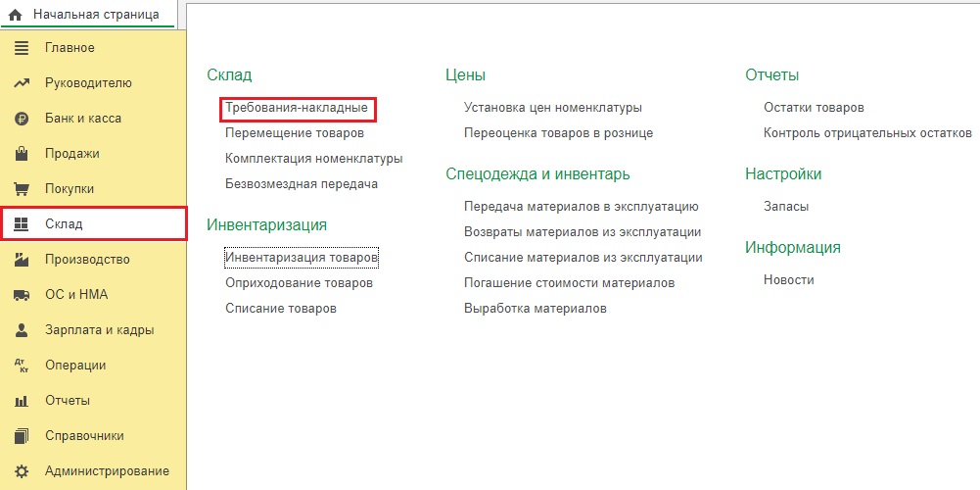Click the Спецодежда и инвентарь heading
The width and height of the screenshot is (980, 490).
click(537, 174)
